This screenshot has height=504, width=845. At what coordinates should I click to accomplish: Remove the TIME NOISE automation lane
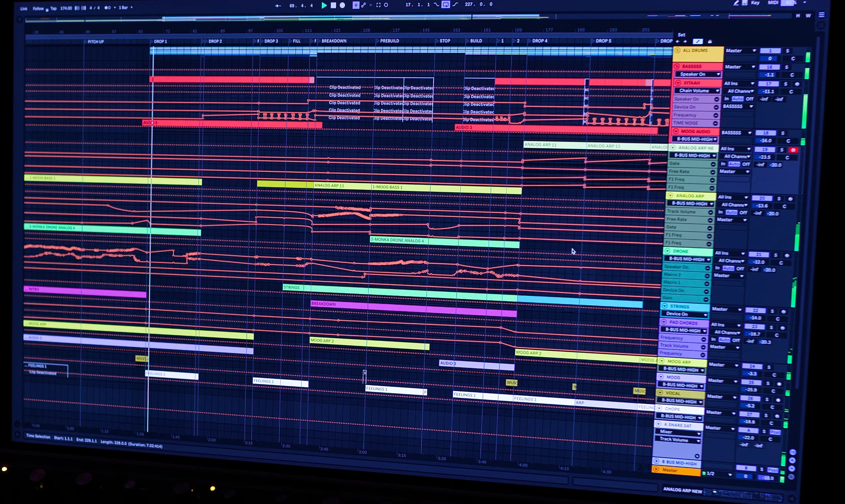click(715, 123)
